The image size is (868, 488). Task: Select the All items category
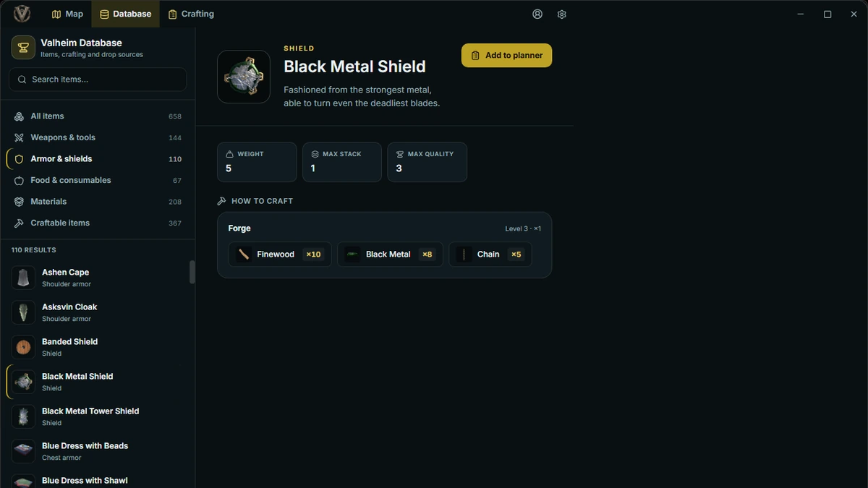[x=97, y=116]
